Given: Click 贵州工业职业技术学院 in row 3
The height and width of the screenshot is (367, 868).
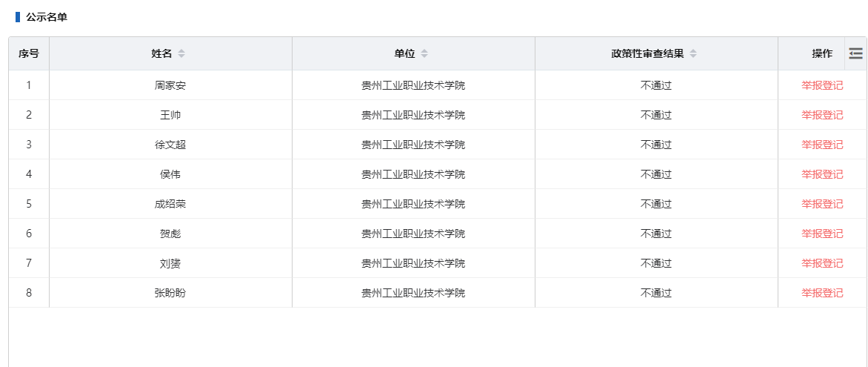Looking at the screenshot, I should click(413, 145).
